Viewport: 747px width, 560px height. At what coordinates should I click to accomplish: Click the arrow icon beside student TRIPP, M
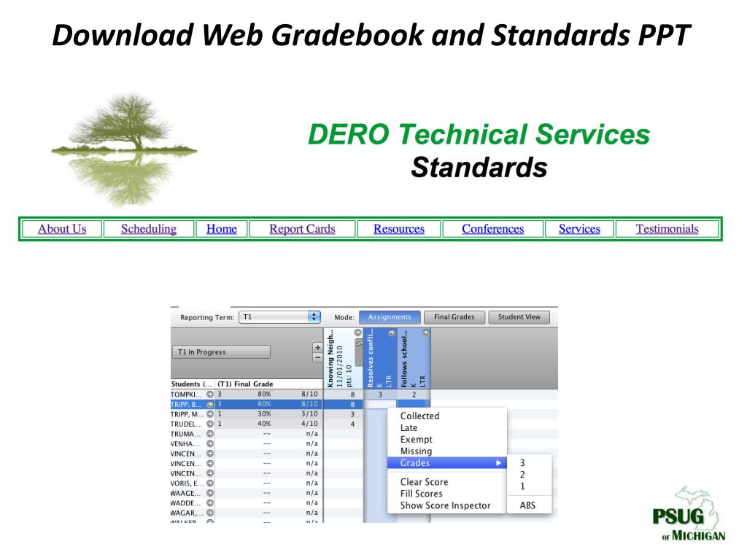(210, 414)
